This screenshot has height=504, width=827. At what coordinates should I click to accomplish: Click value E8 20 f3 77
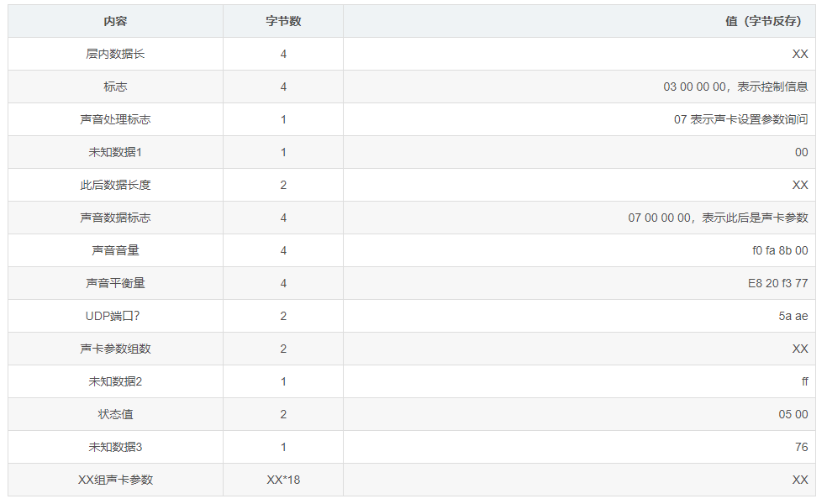pos(778,283)
